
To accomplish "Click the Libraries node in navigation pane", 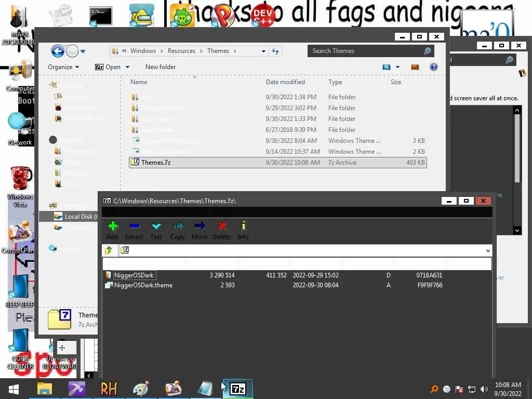I will point(66,140).
